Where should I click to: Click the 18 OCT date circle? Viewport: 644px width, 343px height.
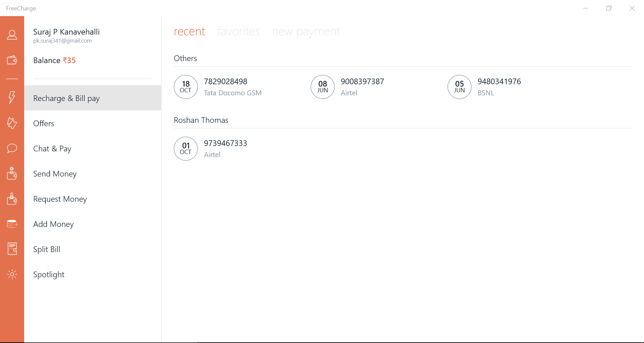[186, 87]
